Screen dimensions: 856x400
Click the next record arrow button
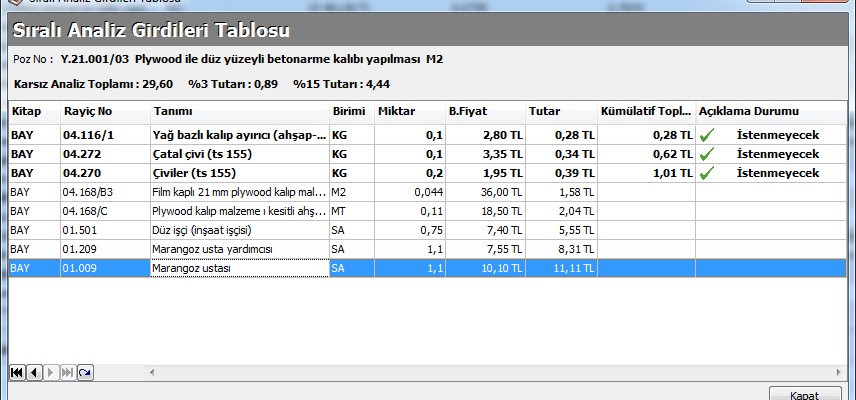click(x=51, y=372)
